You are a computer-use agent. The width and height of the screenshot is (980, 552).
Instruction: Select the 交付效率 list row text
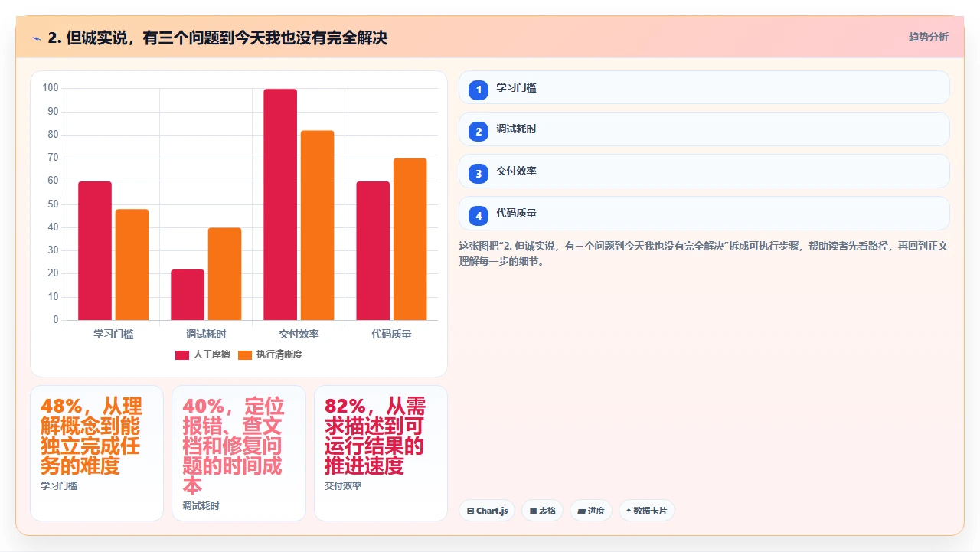click(x=516, y=171)
